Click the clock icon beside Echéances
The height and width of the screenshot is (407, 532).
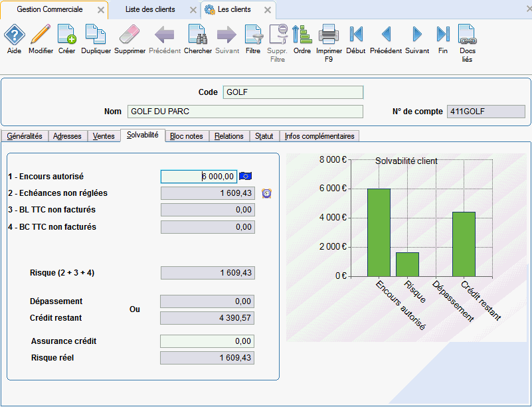(x=267, y=193)
